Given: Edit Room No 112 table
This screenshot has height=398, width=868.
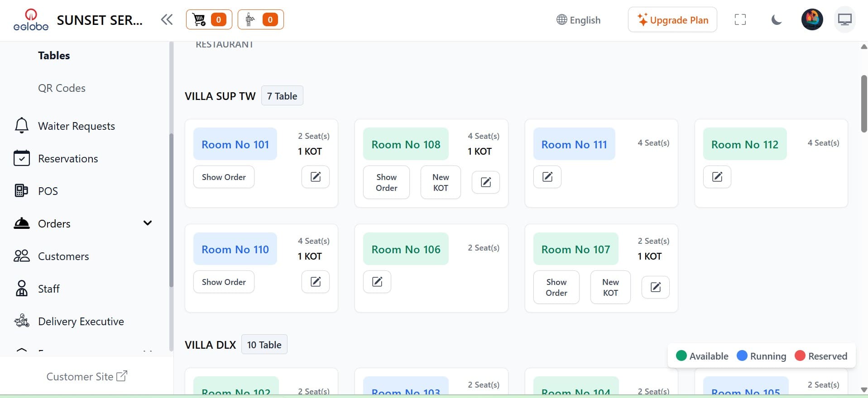Looking at the screenshot, I should pos(717,177).
